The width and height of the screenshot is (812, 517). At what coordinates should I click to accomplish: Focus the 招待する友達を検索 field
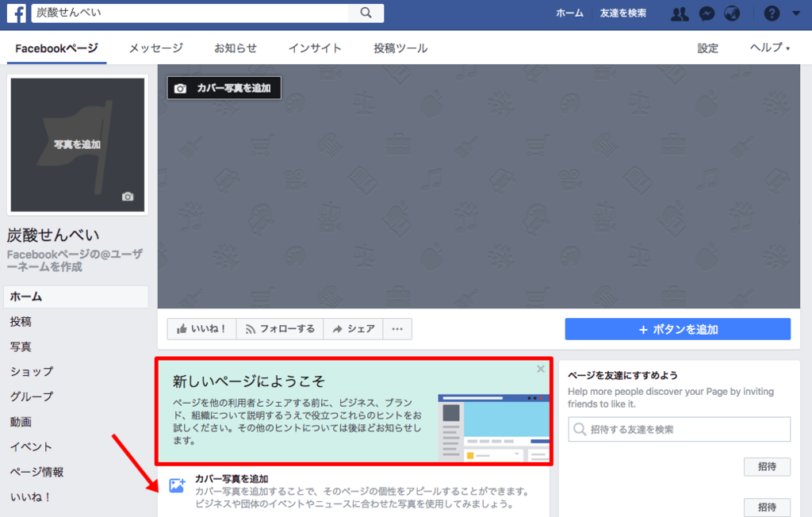679,430
